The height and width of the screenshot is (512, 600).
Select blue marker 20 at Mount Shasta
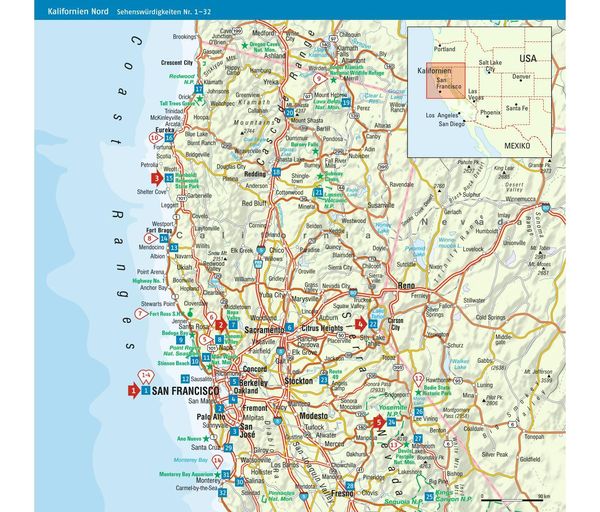pyautogui.click(x=290, y=113)
